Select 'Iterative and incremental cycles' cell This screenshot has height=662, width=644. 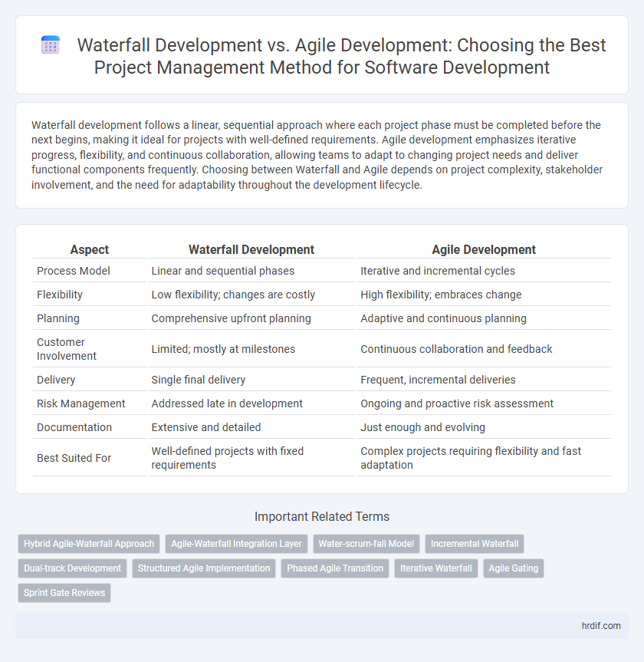point(484,271)
